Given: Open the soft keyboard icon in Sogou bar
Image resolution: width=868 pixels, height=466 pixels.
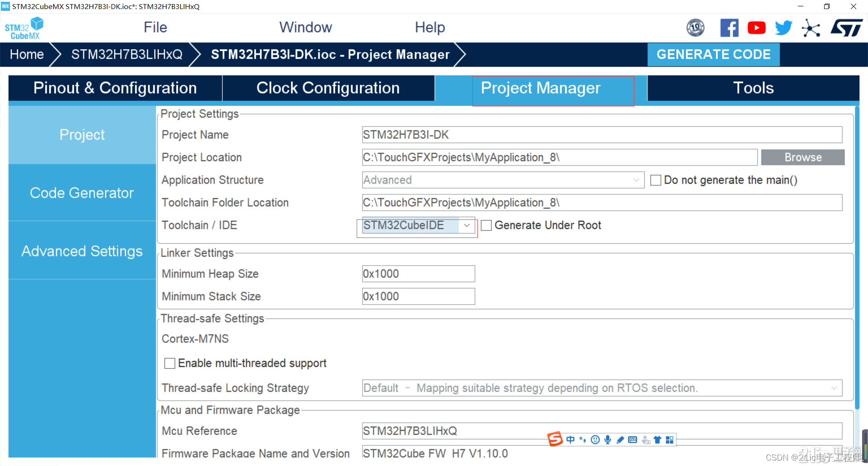Looking at the screenshot, I should click(x=633, y=439).
